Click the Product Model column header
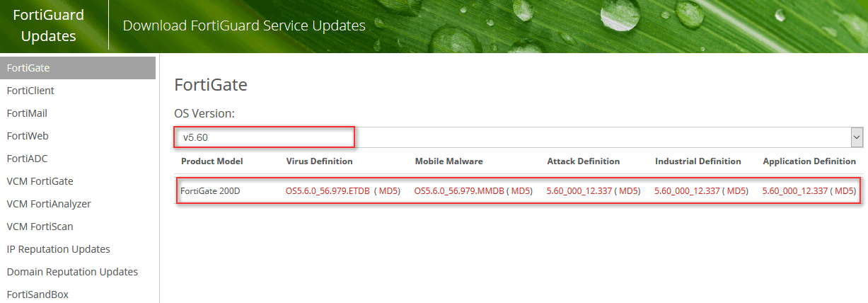Viewport: 868px width, 303px height. (x=212, y=161)
